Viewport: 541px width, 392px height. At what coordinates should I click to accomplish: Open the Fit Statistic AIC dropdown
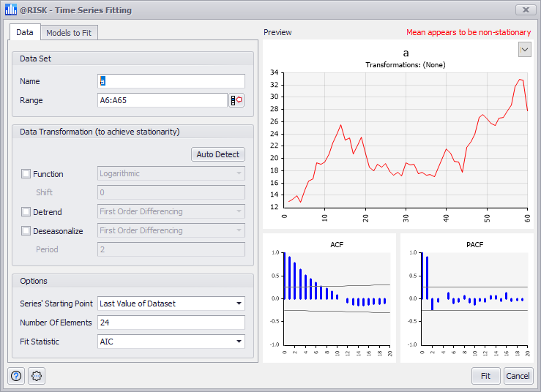(x=239, y=342)
